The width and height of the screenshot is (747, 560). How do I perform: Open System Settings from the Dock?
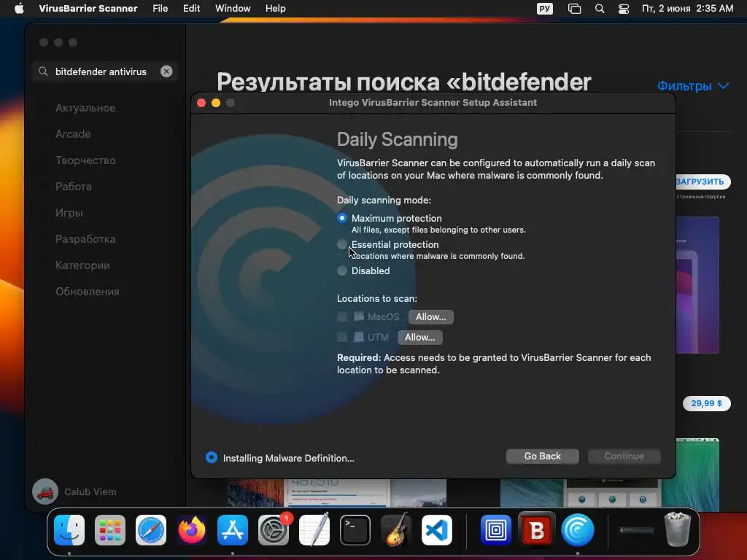click(x=274, y=530)
